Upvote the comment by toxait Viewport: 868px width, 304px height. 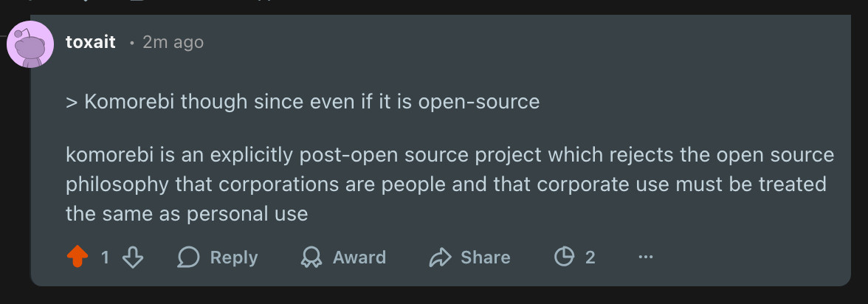pos(77,257)
